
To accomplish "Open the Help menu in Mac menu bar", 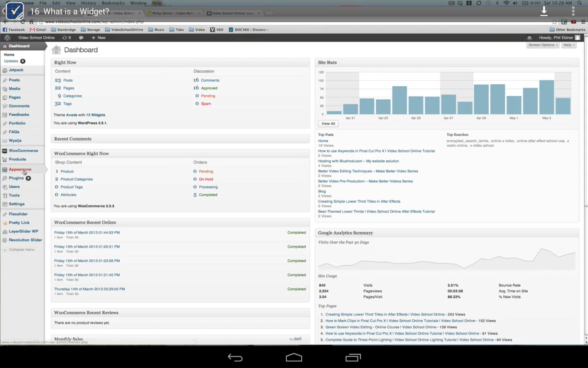I will pos(157,3).
